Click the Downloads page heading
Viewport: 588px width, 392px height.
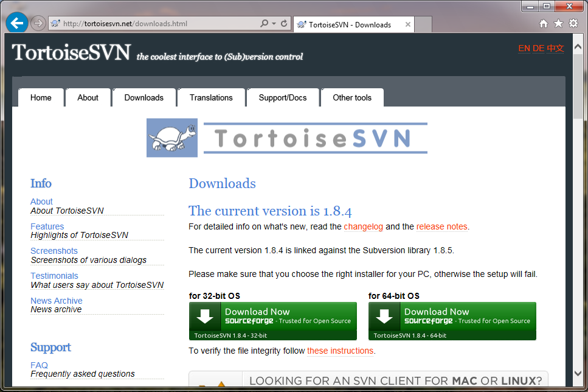[x=222, y=184]
